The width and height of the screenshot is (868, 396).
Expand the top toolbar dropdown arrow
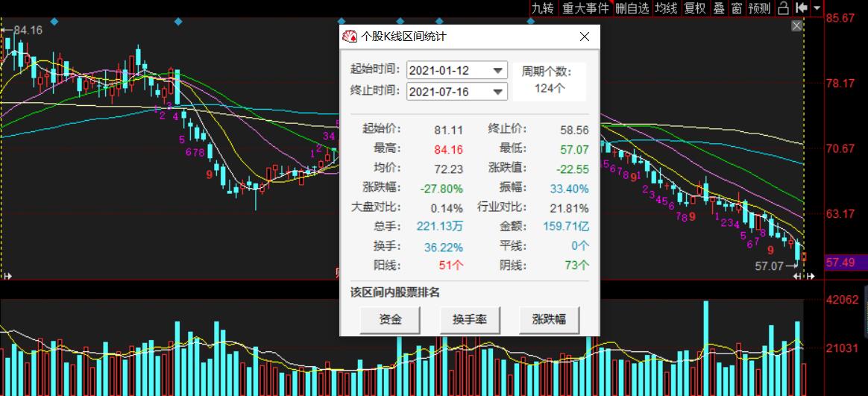coord(817,8)
